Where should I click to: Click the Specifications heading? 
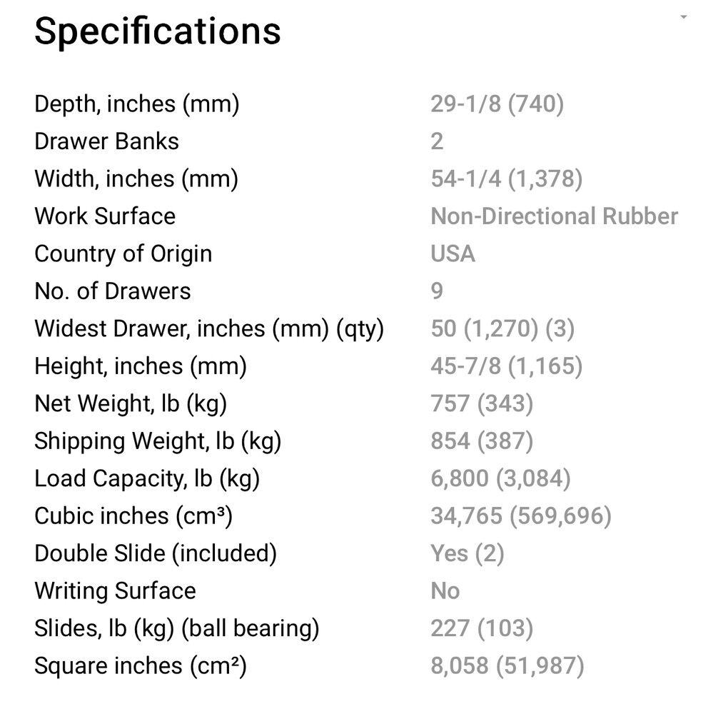coord(158,32)
